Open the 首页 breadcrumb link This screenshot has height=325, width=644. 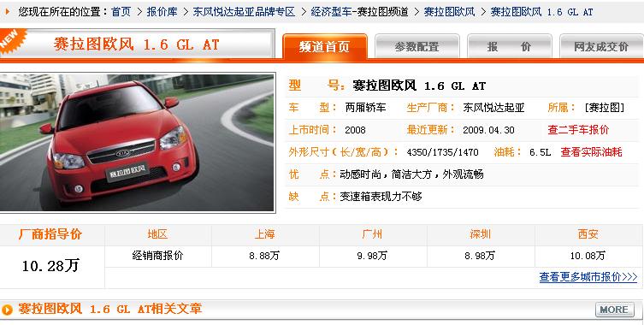(x=121, y=12)
